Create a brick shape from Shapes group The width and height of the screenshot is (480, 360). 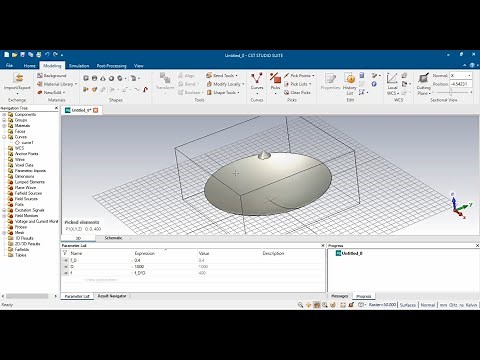(86, 78)
